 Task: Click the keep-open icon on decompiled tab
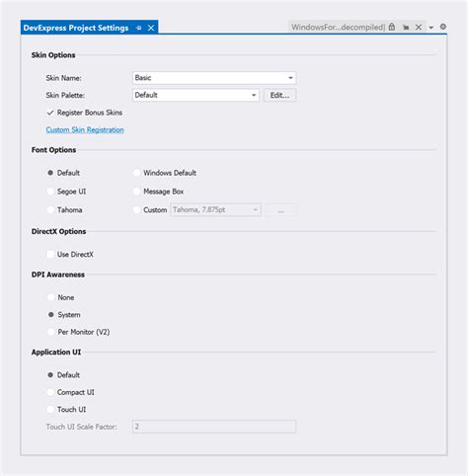tap(406, 28)
